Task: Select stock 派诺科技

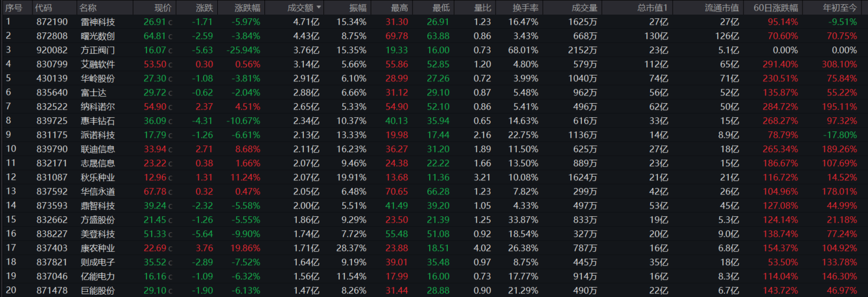Action: pyautogui.click(x=98, y=135)
